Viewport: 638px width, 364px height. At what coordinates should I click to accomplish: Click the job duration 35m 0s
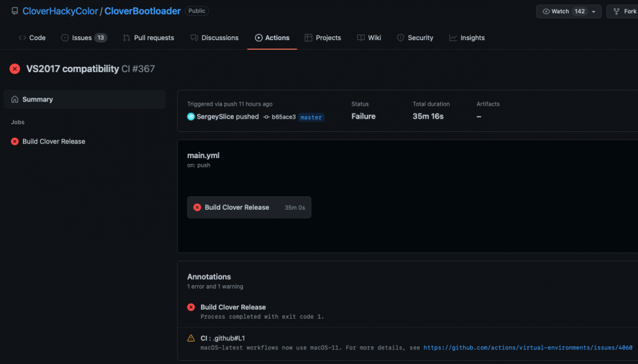click(295, 207)
